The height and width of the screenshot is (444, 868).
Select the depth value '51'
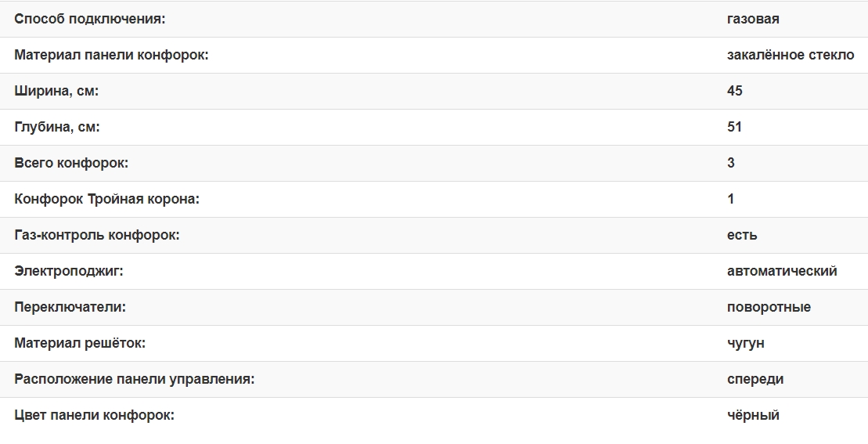(x=734, y=127)
